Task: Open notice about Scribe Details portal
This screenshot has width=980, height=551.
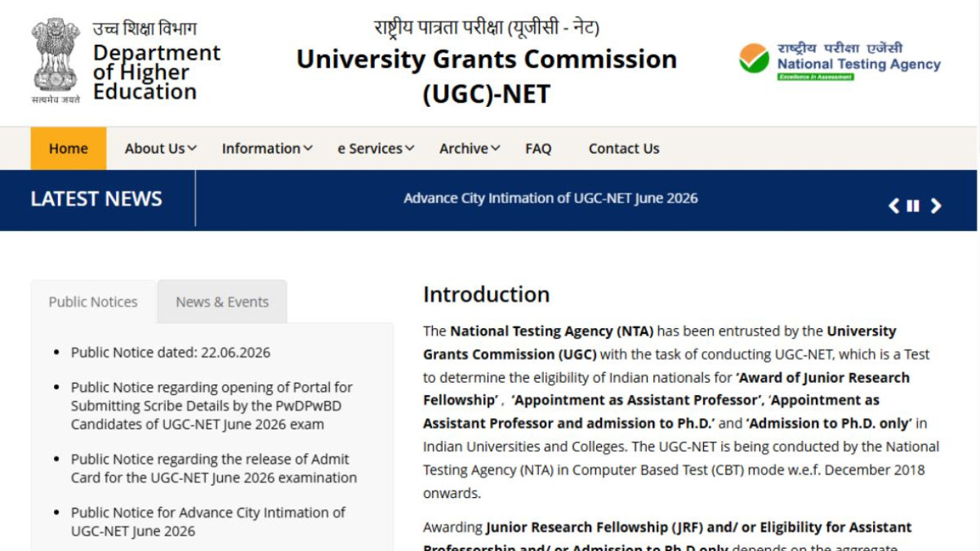Action: [x=212, y=406]
